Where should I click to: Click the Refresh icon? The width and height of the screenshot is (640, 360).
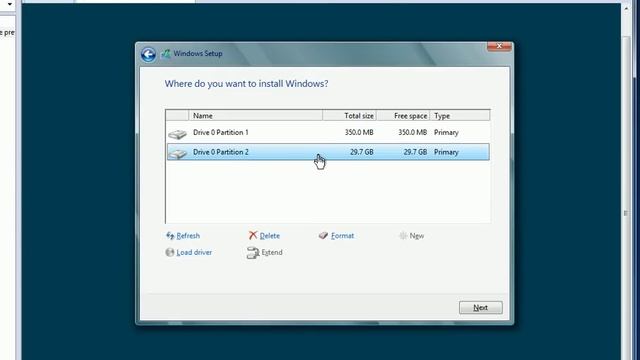pyautogui.click(x=170, y=236)
